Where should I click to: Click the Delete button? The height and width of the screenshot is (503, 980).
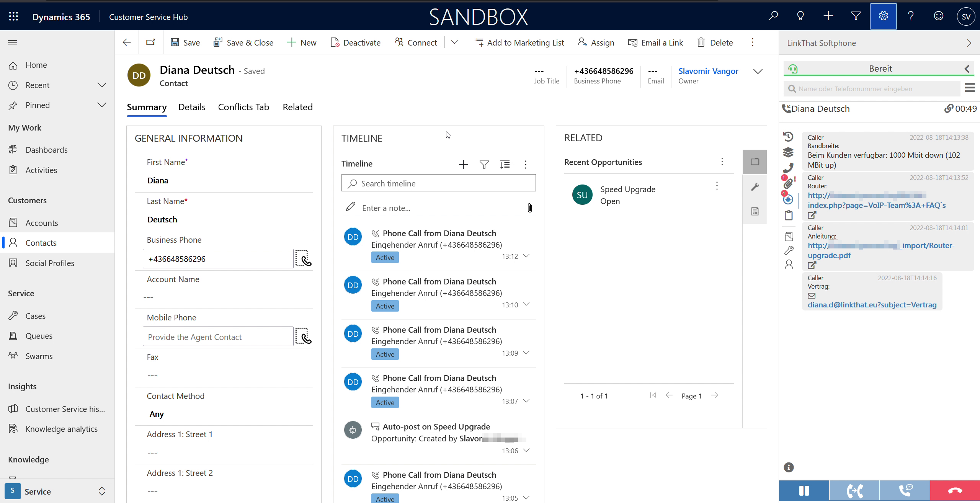[x=715, y=42]
